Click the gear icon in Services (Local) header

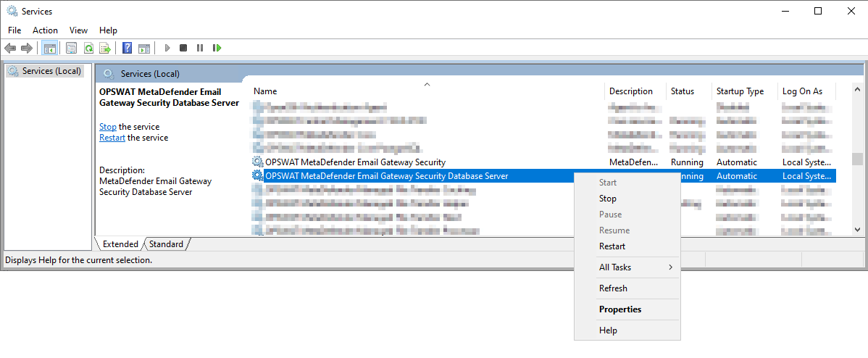tap(109, 74)
